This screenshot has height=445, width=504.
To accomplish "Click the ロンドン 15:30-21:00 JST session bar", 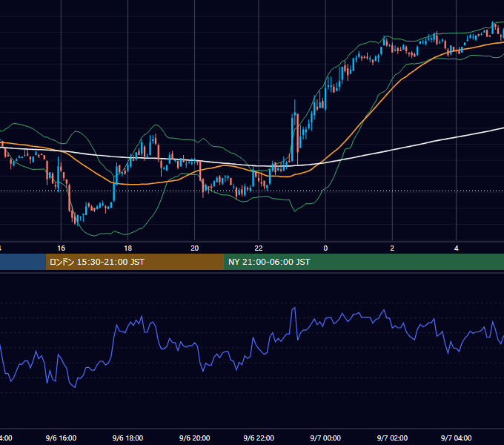I will click(135, 262).
